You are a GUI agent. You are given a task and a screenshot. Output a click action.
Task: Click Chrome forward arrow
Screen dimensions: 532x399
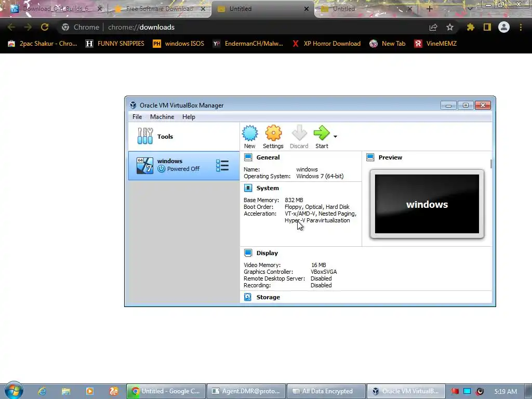[x=28, y=27]
